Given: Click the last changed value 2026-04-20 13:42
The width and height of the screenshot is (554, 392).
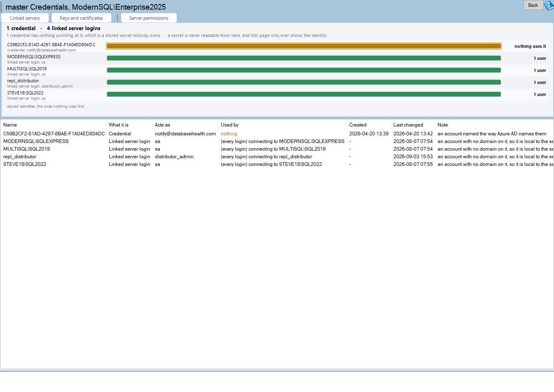Looking at the screenshot, I should tap(413, 134).
